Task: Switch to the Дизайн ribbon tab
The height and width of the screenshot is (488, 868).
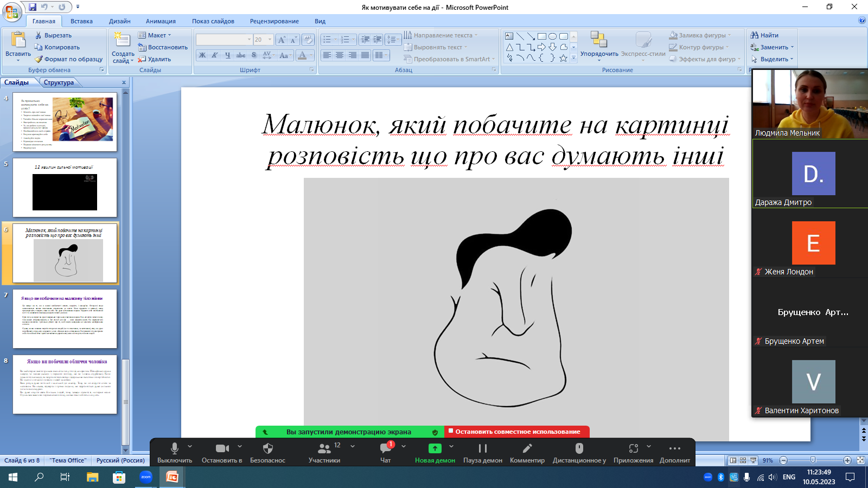Action: tap(120, 21)
